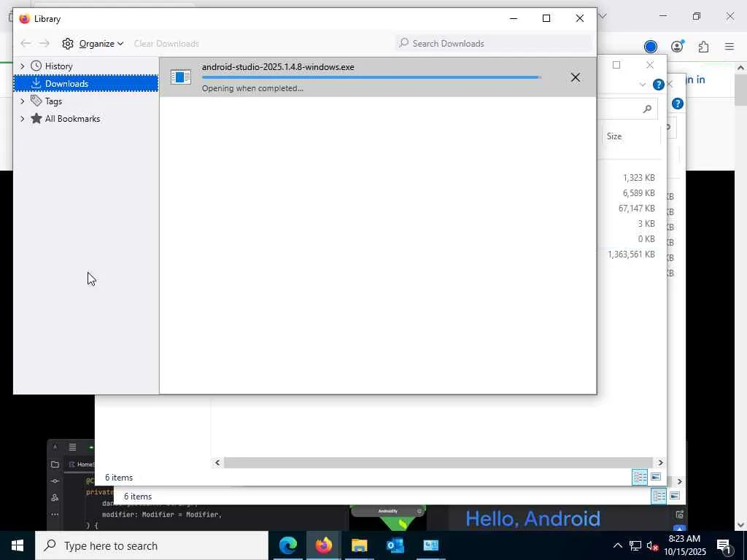The width and height of the screenshot is (747, 560).
Task: Click the folder icon in Android Studio image
Action: pyautogui.click(x=55, y=464)
